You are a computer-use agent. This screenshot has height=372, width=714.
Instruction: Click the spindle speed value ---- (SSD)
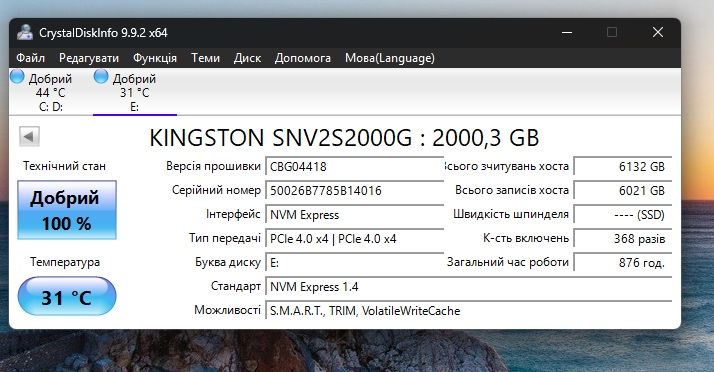point(622,214)
